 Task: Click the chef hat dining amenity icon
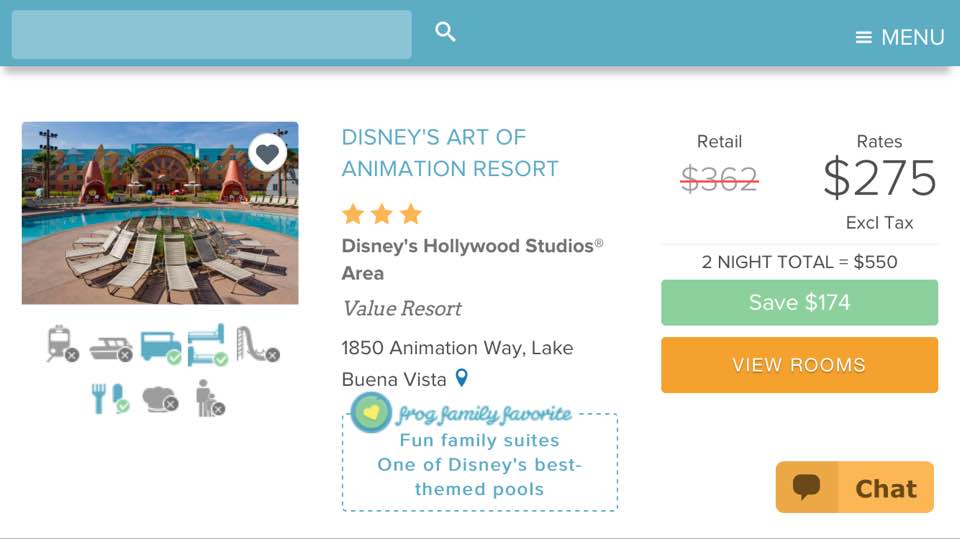pos(160,399)
